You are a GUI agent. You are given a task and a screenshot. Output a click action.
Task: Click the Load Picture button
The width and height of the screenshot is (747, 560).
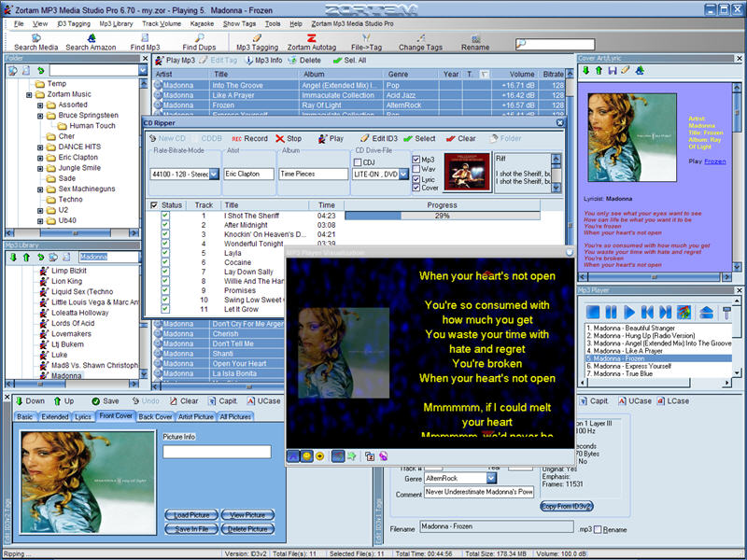point(192,514)
